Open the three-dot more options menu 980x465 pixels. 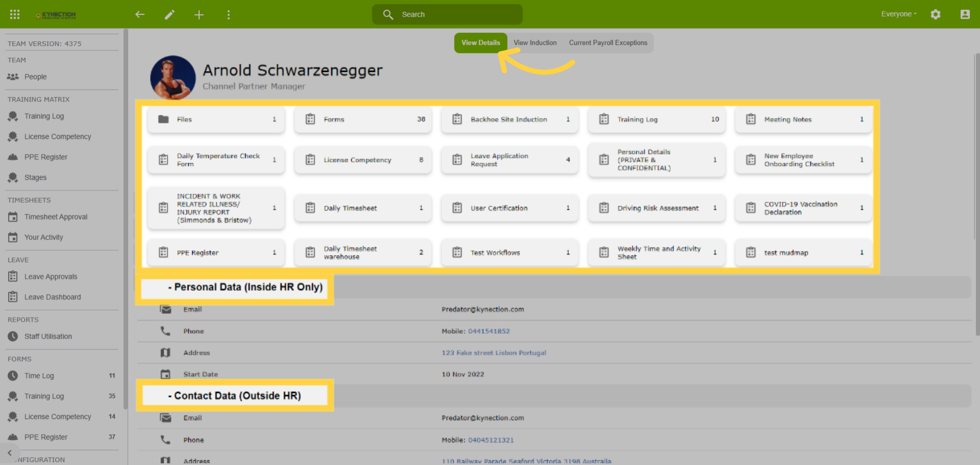click(x=229, y=15)
